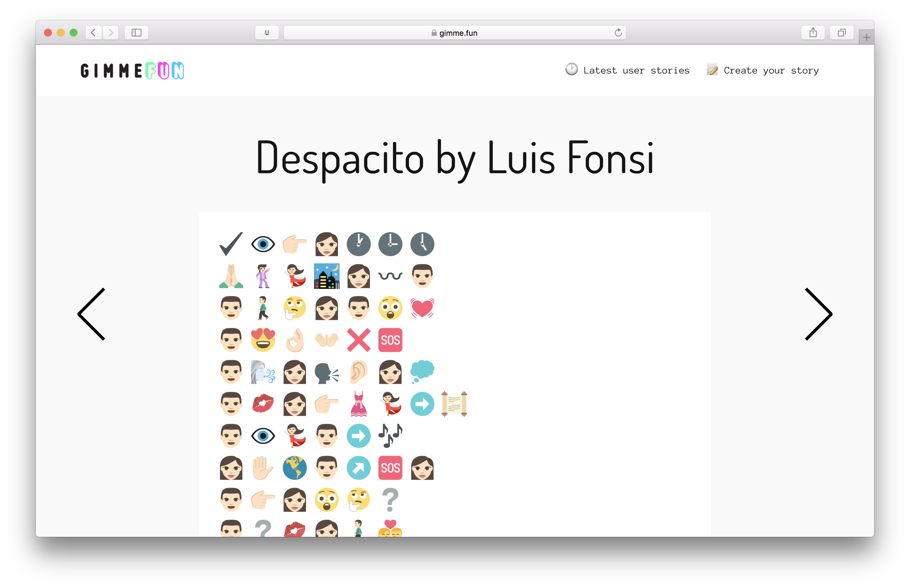Click the scroll parchment emoji

(454, 404)
